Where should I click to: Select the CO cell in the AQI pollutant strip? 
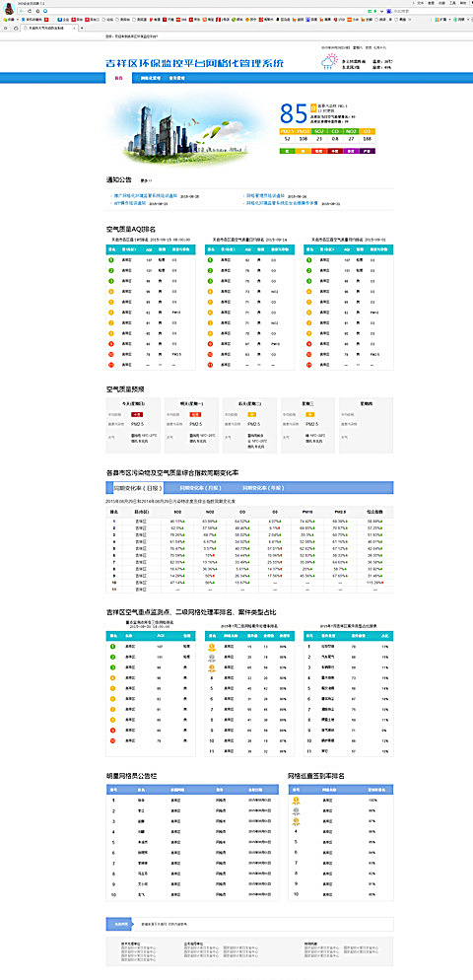(x=336, y=131)
